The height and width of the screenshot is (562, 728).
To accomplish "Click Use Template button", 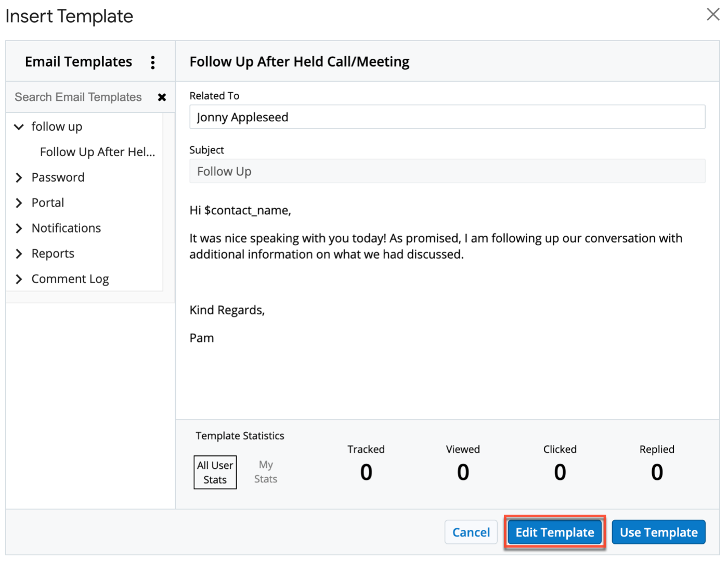I will tap(658, 532).
